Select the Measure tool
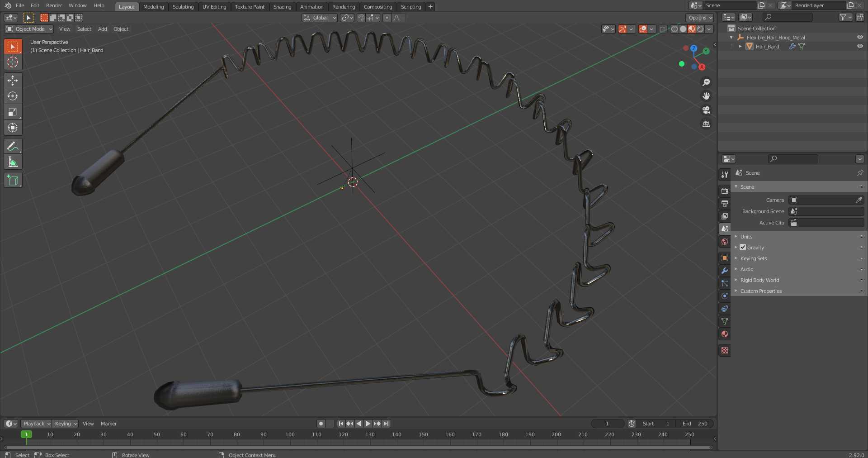The width and height of the screenshot is (868, 458). [13, 162]
